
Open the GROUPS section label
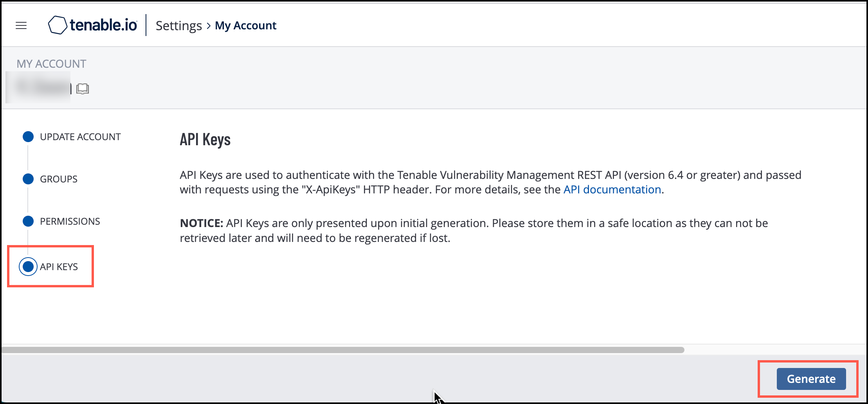point(59,179)
